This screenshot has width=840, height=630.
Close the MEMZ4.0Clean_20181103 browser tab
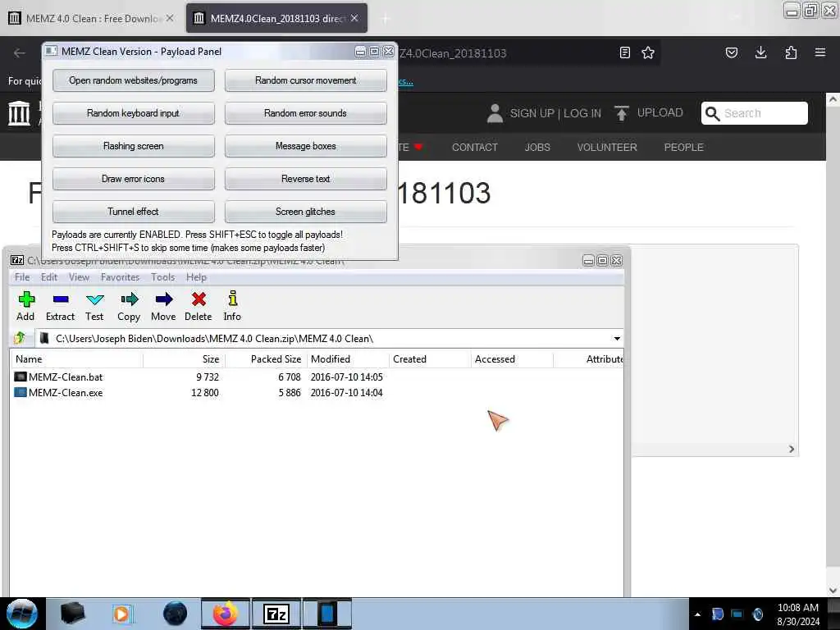(x=354, y=18)
